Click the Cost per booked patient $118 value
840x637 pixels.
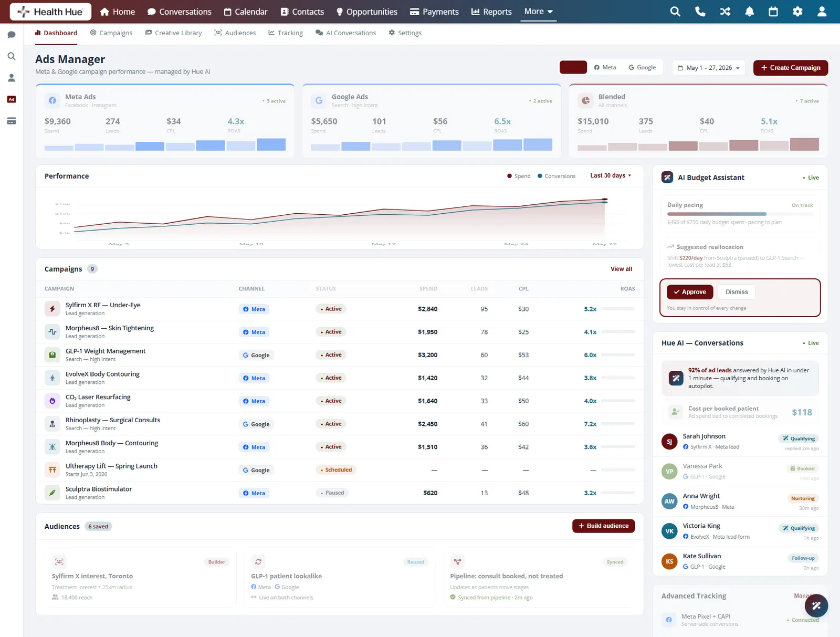(x=802, y=412)
